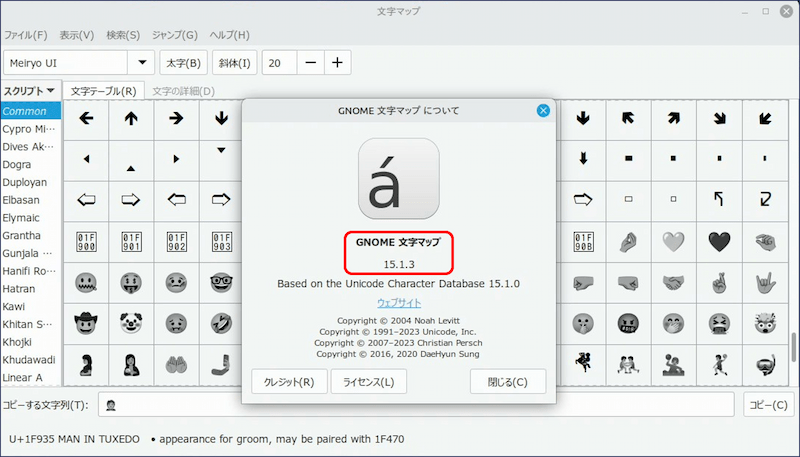Select Grantha in the script list

click(23, 235)
